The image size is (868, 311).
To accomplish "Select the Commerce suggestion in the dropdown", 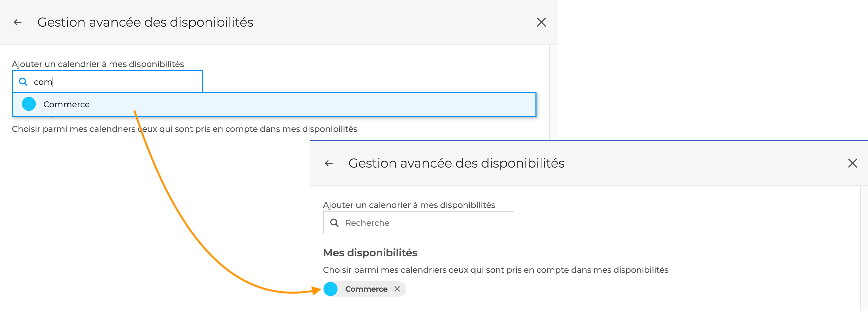I will (x=274, y=104).
